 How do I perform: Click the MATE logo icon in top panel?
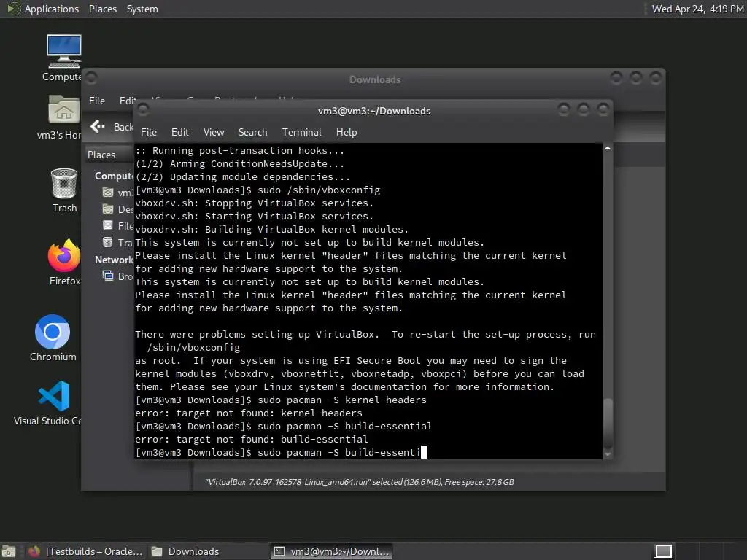point(13,9)
